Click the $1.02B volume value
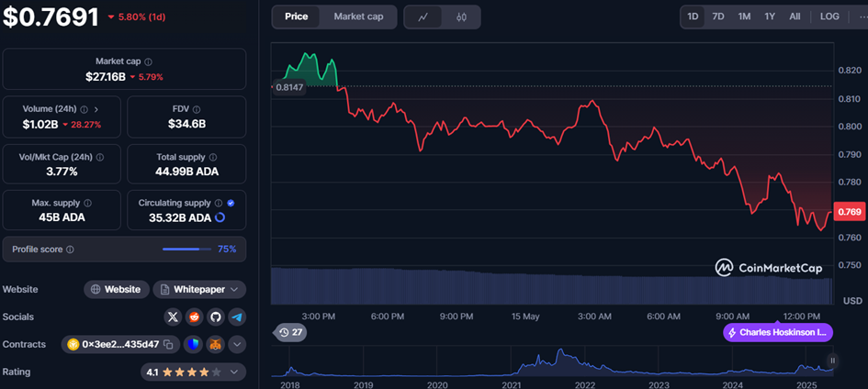The width and height of the screenshot is (868, 389). click(x=40, y=125)
